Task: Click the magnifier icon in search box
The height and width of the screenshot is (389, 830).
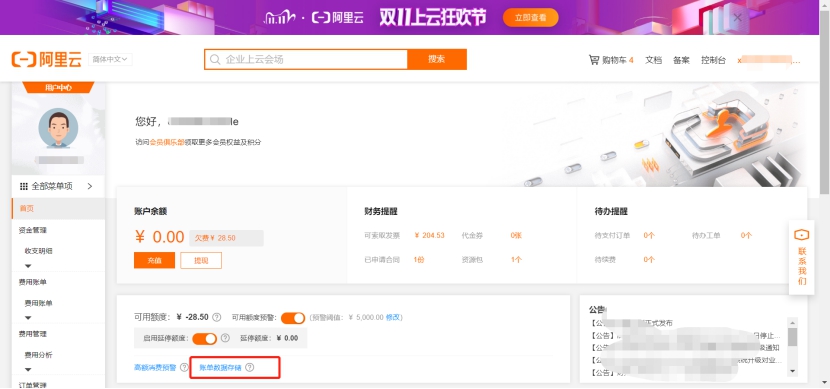Action: pyautogui.click(x=214, y=60)
